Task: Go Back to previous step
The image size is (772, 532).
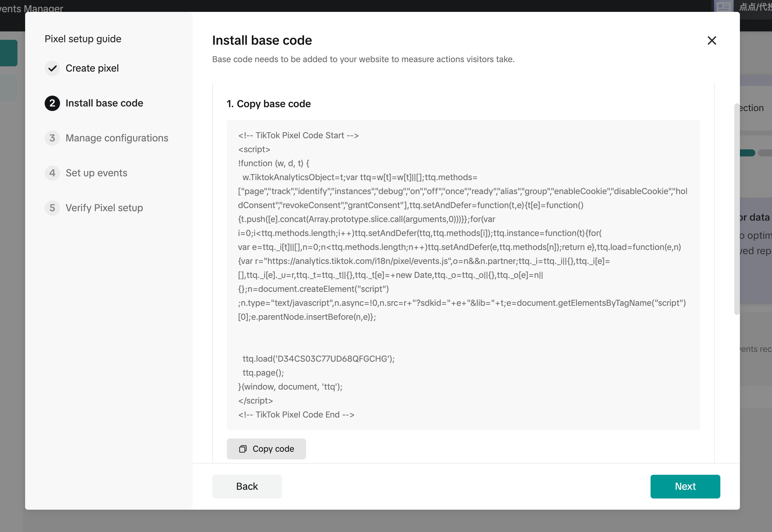Action: 247,486
